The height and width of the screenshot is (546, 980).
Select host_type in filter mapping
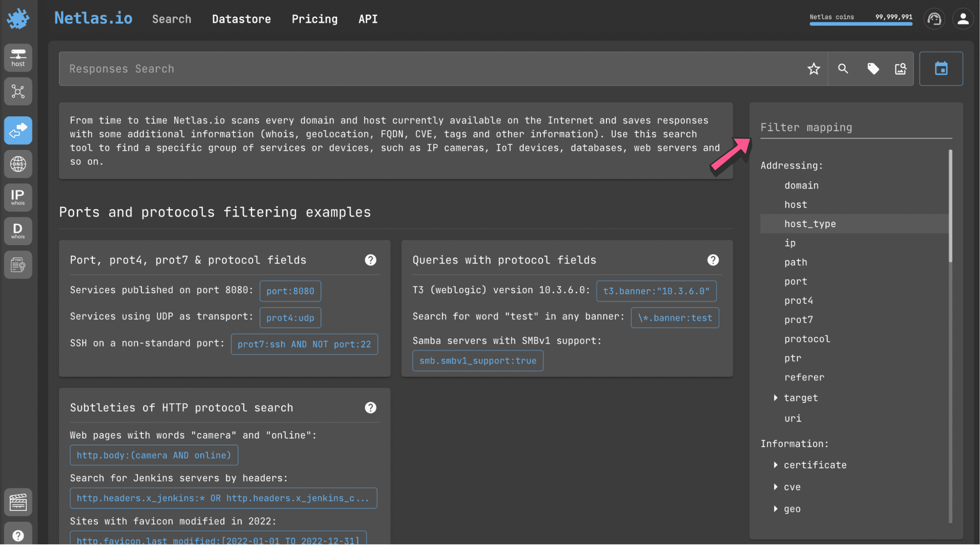(809, 224)
